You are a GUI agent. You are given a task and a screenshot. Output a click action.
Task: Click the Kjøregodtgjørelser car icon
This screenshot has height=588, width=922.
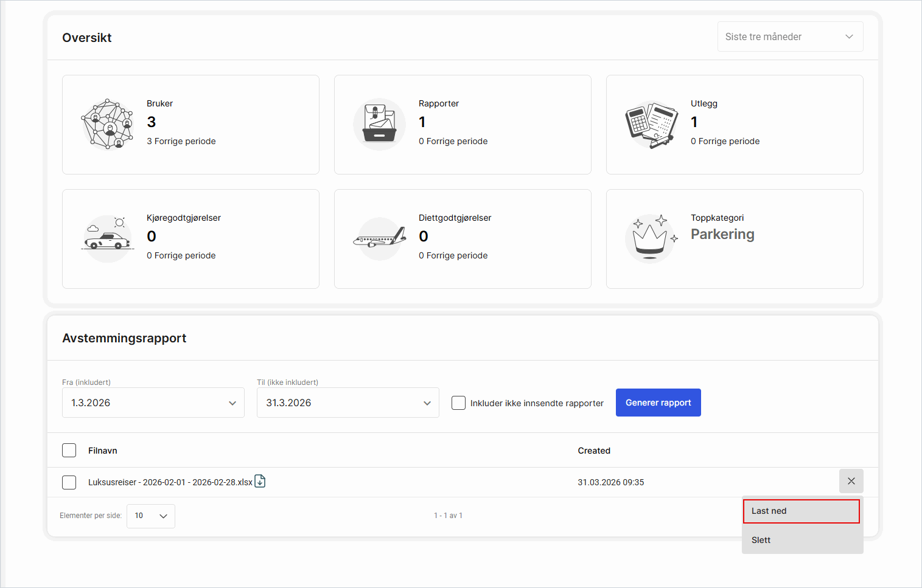pyautogui.click(x=108, y=239)
